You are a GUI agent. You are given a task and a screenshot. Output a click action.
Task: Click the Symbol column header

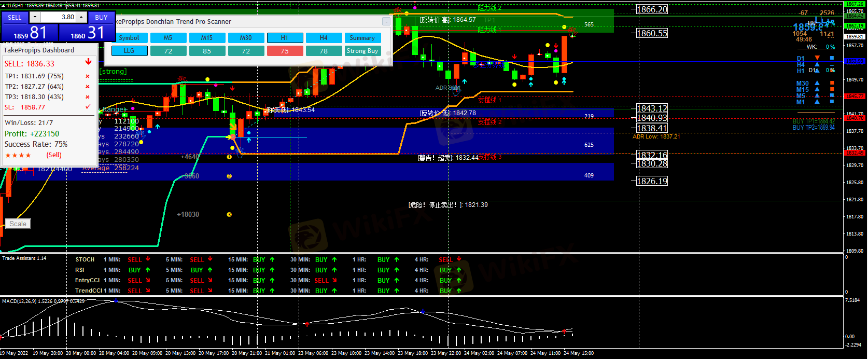pos(129,38)
